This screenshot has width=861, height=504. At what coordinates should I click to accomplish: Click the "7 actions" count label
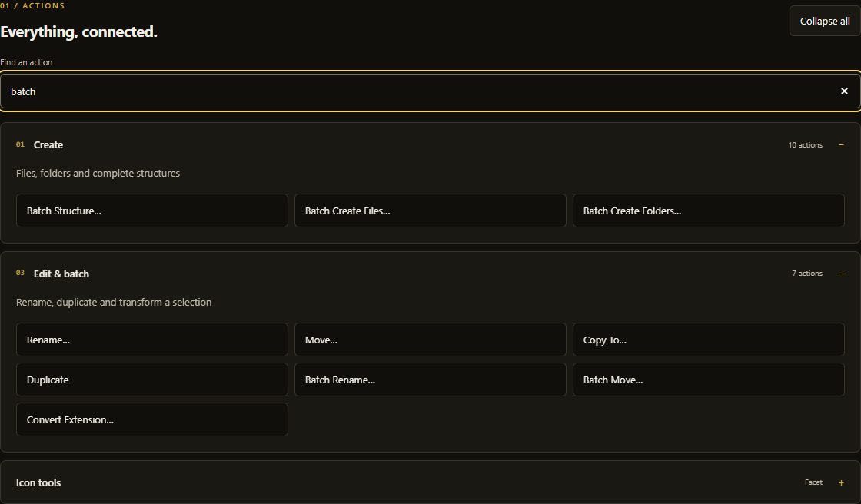click(807, 274)
